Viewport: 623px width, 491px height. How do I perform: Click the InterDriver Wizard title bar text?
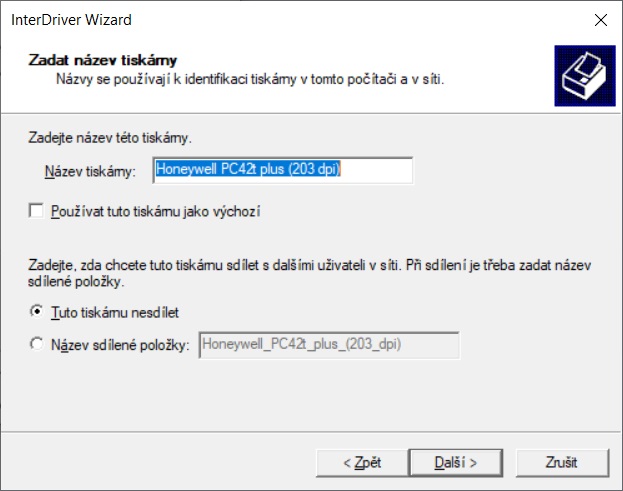pyautogui.click(x=72, y=20)
